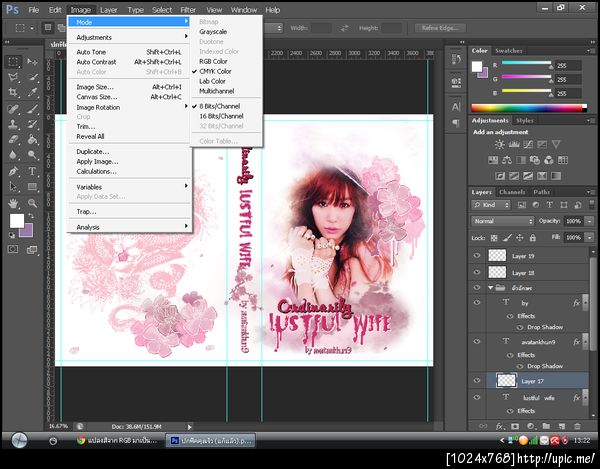The image size is (600, 469).
Task: Click the Brightness/Contrast adjustment icon
Action: 499,145
